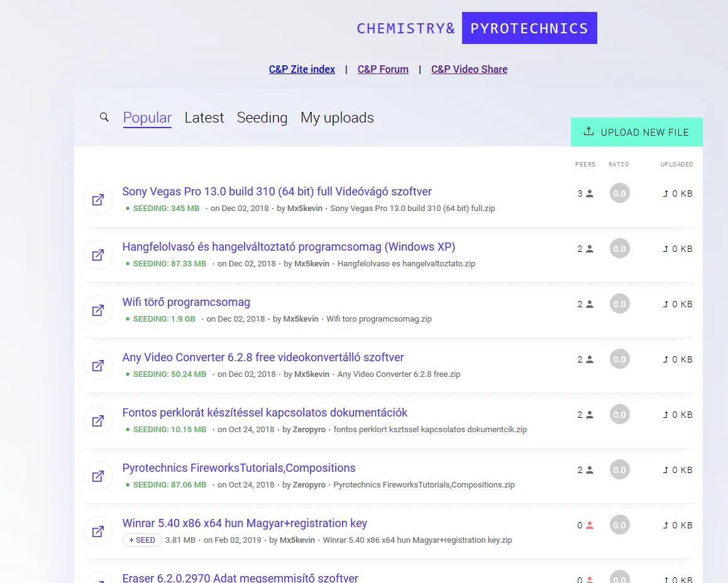Open external link icon for Pyrotechnics FireworksTutorials

coord(98,476)
